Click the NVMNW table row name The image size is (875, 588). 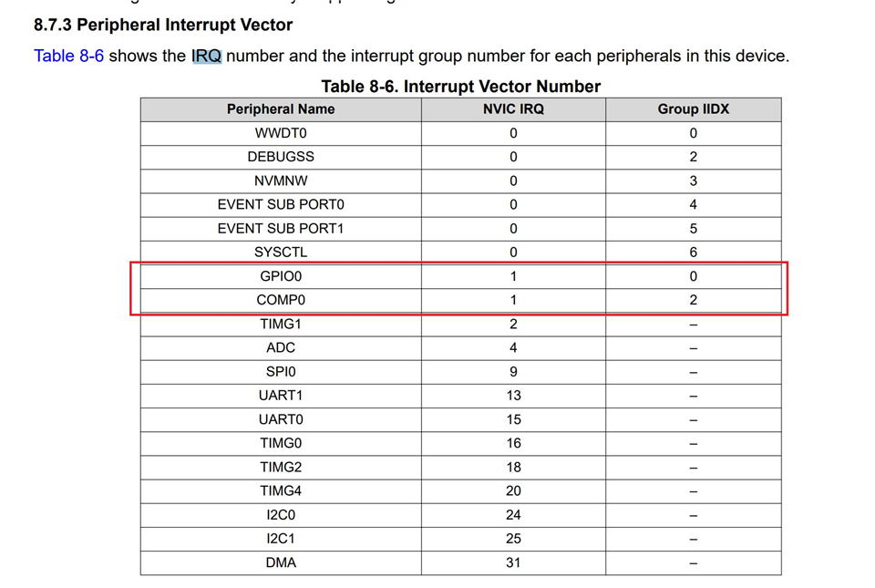pyautogui.click(x=281, y=181)
